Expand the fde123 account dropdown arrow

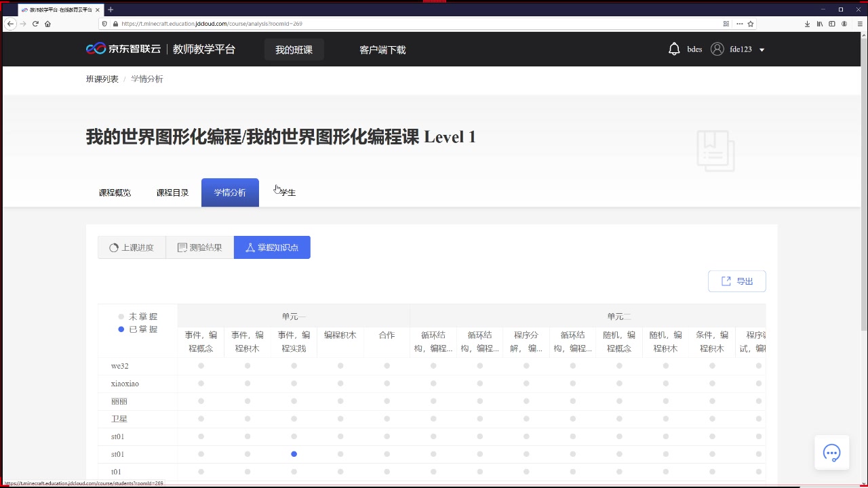762,49
